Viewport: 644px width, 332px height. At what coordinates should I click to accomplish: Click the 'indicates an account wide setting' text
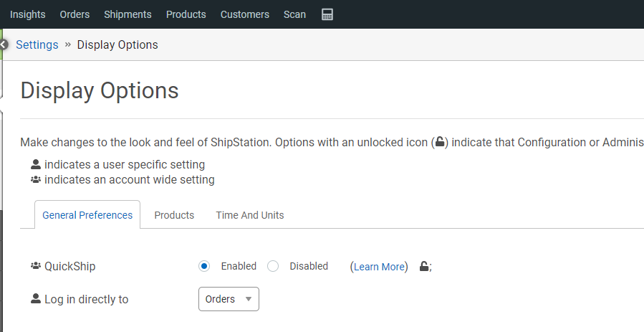point(130,179)
